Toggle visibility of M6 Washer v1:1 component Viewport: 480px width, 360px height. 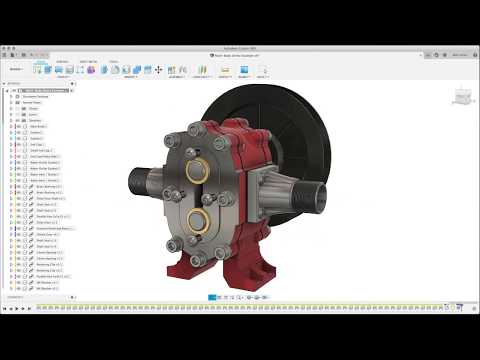click(x=19, y=283)
